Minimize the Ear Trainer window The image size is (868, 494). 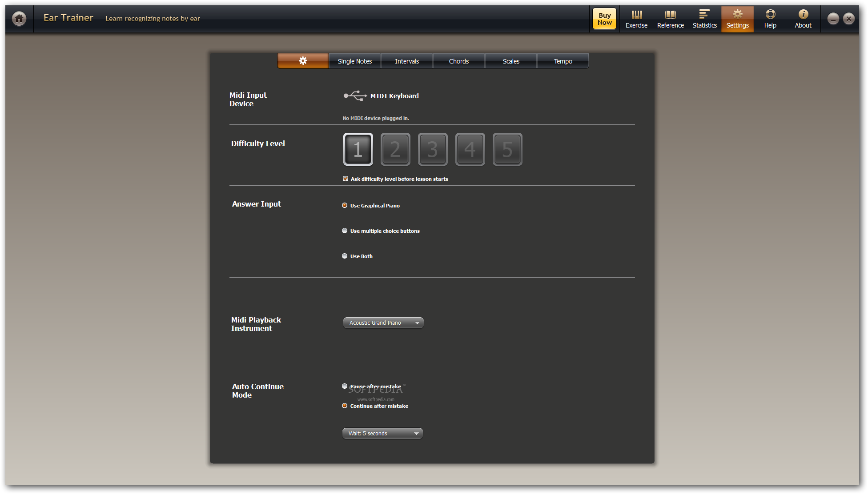tap(833, 19)
